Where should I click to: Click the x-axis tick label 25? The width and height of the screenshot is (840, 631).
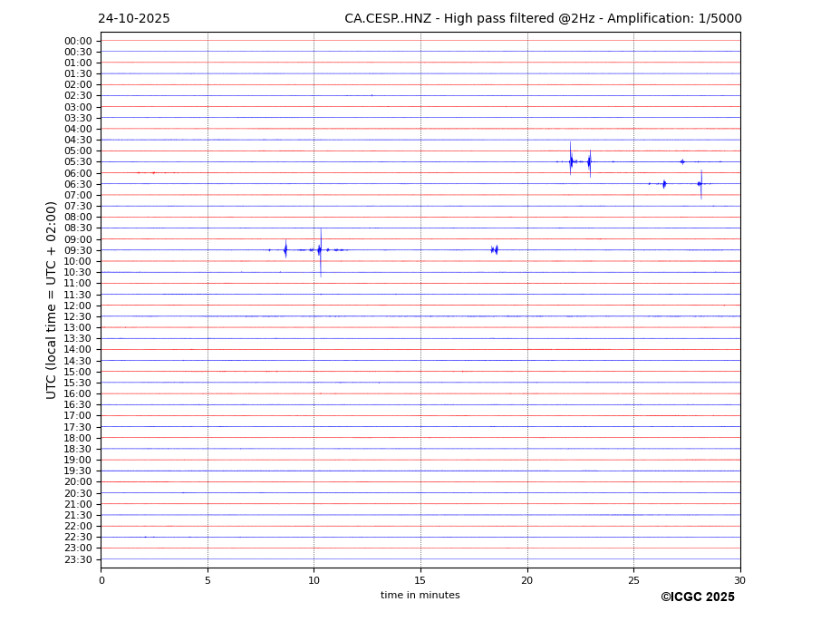click(633, 580)
